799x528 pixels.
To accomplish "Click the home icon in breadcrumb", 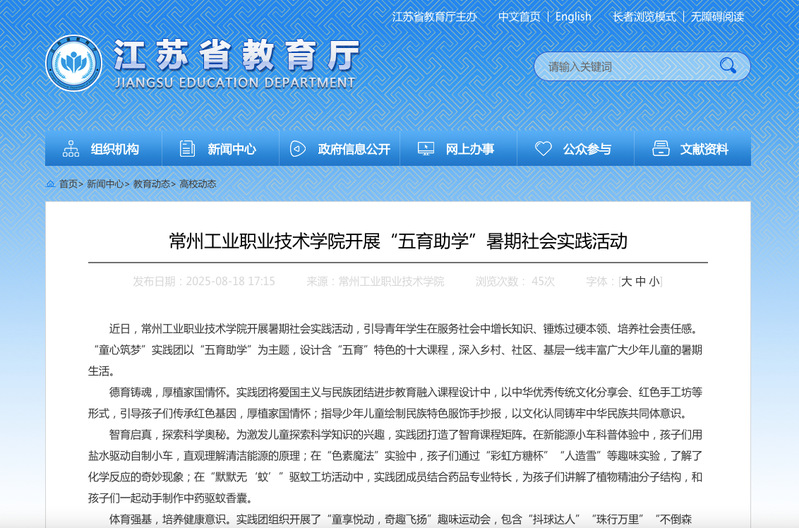I will [51, 184].
